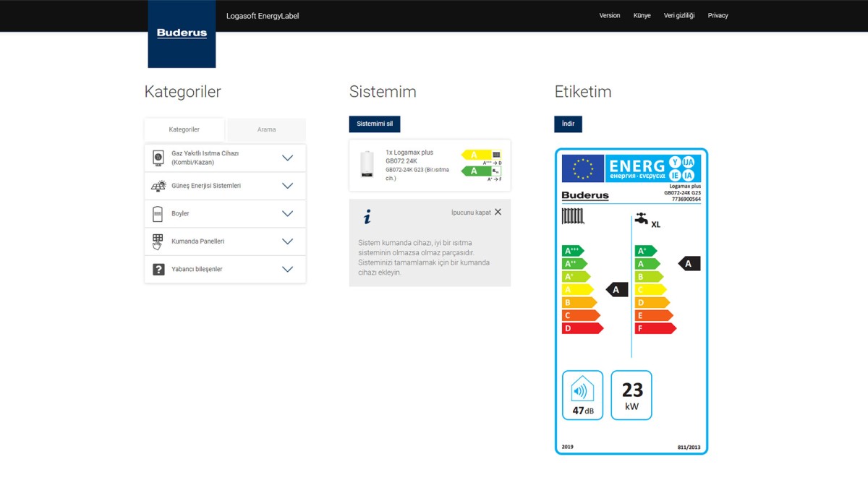Click the Boyler category label
The height and width of the screenshot is (488, 868).
click(180, 214)
